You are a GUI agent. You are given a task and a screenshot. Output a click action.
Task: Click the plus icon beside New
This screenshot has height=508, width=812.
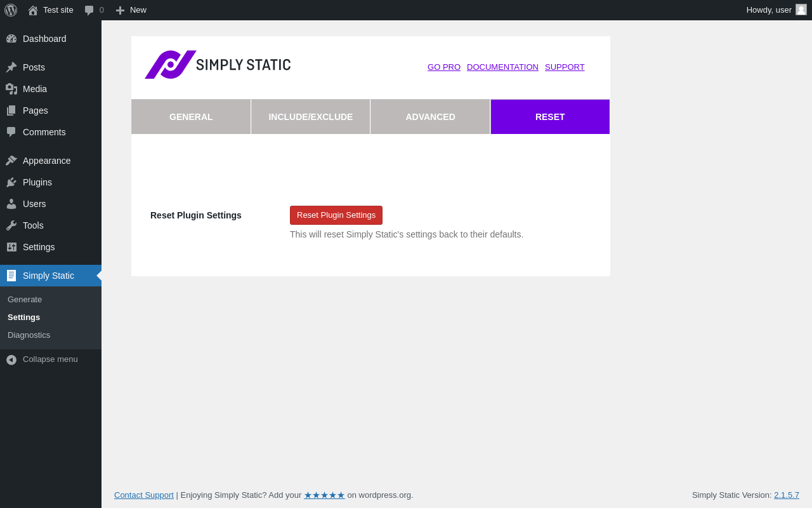pyautogui.click(x=120, y=10)
